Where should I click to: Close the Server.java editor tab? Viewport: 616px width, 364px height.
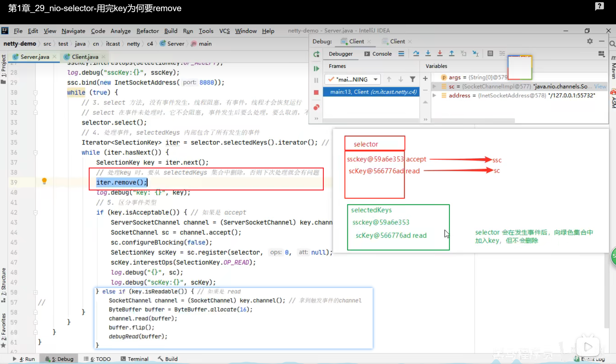(x=54, y=57)
